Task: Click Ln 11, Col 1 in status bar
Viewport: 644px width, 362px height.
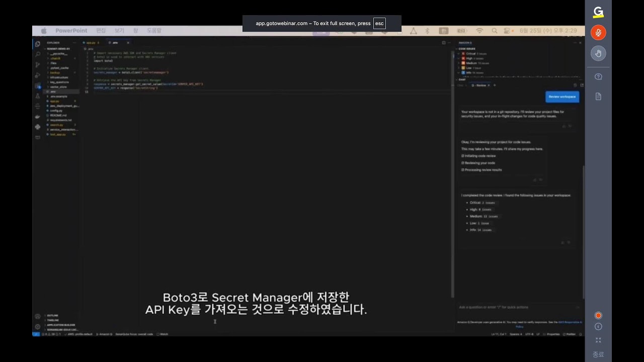Action: click(499, 334)
